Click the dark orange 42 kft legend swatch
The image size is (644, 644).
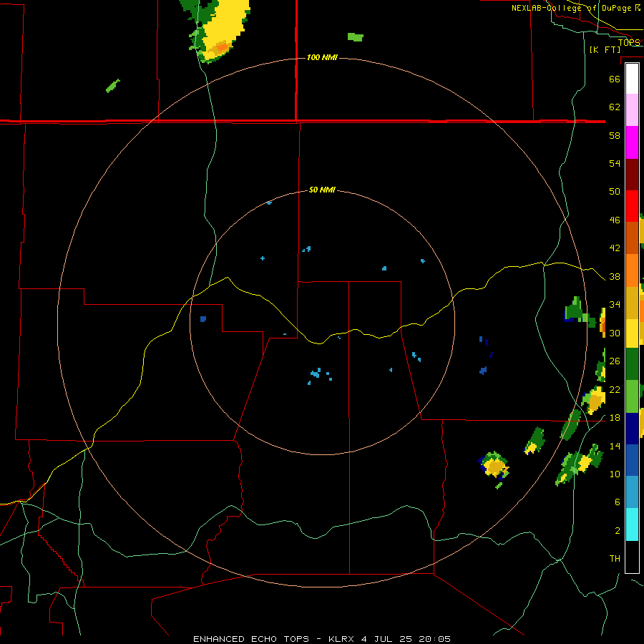[632, 238]
